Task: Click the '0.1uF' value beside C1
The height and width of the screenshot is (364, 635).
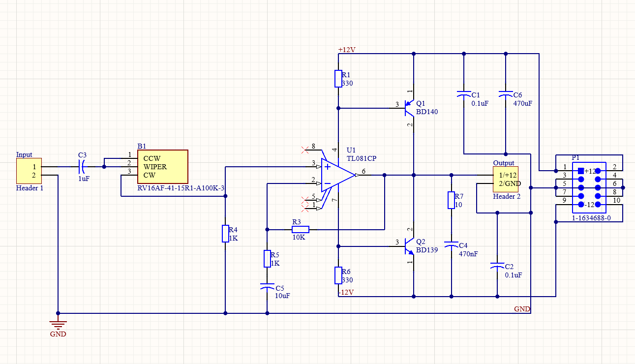Action: point(480,104)
